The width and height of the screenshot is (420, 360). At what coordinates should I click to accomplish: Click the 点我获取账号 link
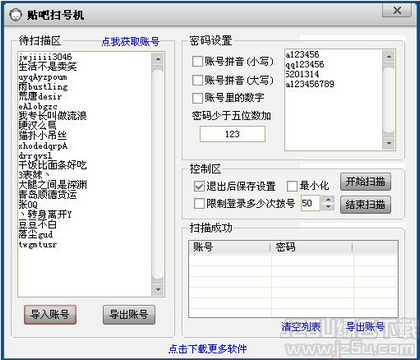130,42
